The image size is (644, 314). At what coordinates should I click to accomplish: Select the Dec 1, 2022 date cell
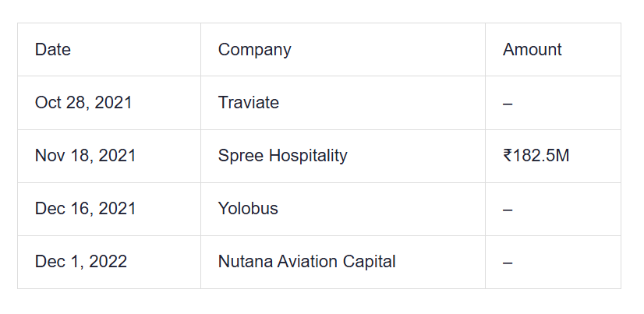80,262
